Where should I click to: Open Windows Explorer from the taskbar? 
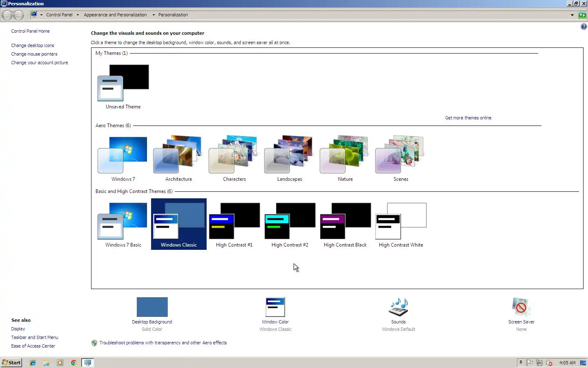[46, 363]
